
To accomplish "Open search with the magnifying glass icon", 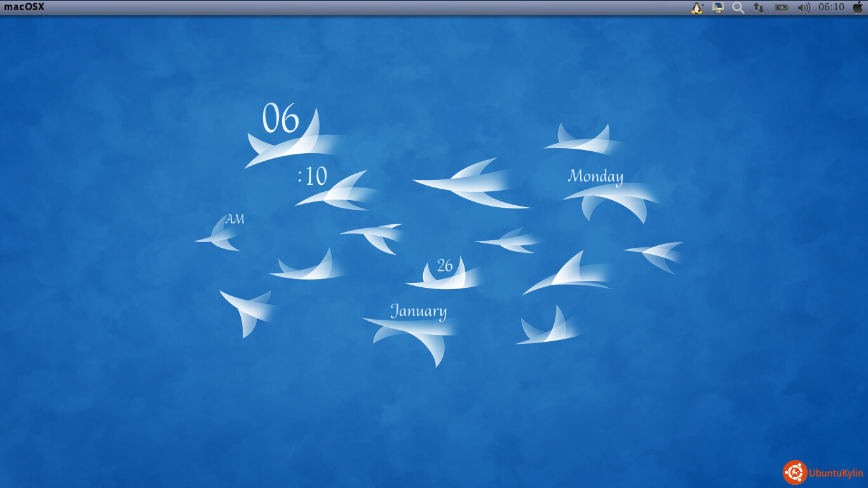I will 738,8.
